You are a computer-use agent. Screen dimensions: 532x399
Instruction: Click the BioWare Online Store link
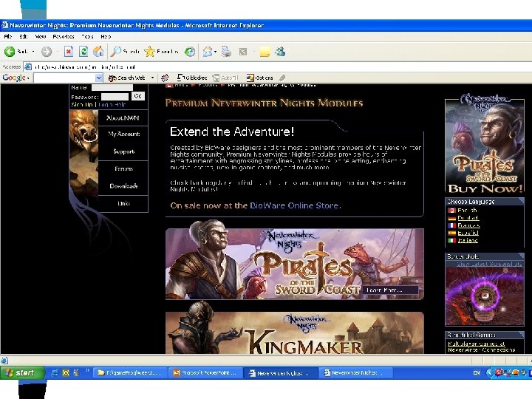(x=294, y=205)
